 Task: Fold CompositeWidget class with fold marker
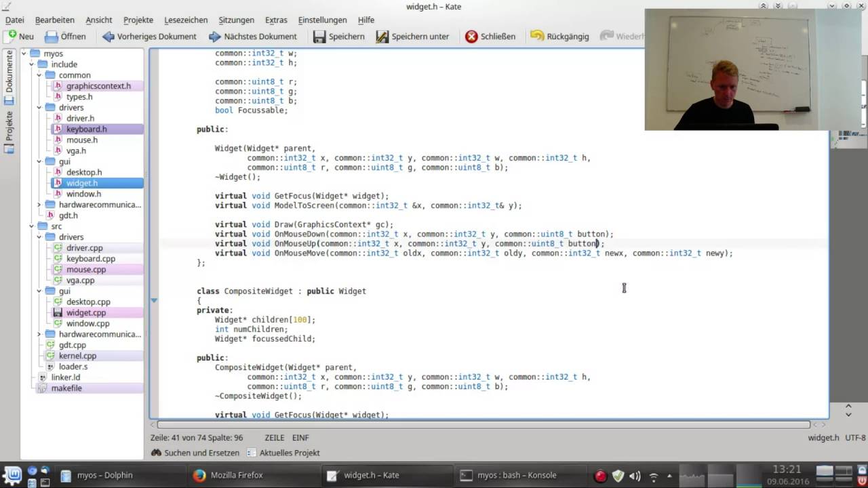coord(154,300)
